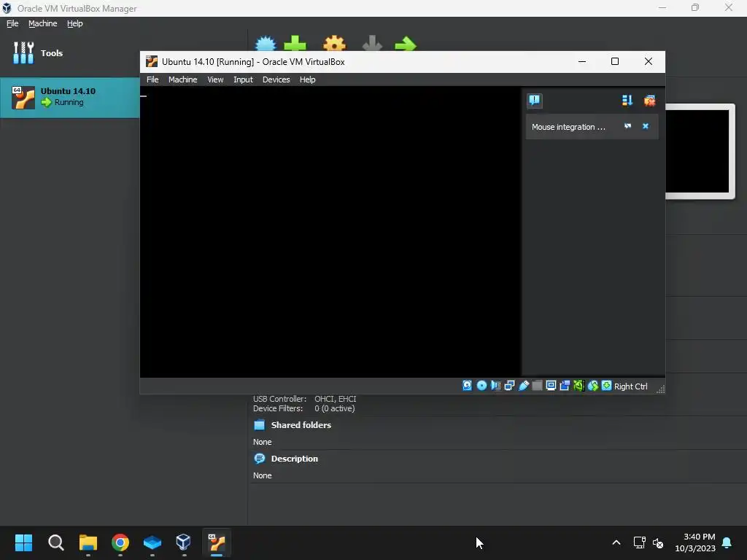Viewport: 747px width, 560px height.
Task: Toggle the notification center icon in VM window
Action: 535,100
